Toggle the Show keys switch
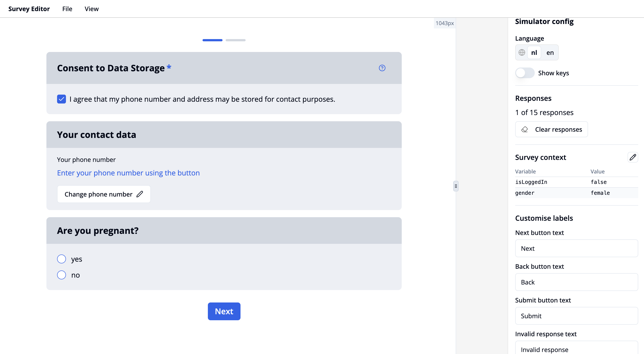 525,73
